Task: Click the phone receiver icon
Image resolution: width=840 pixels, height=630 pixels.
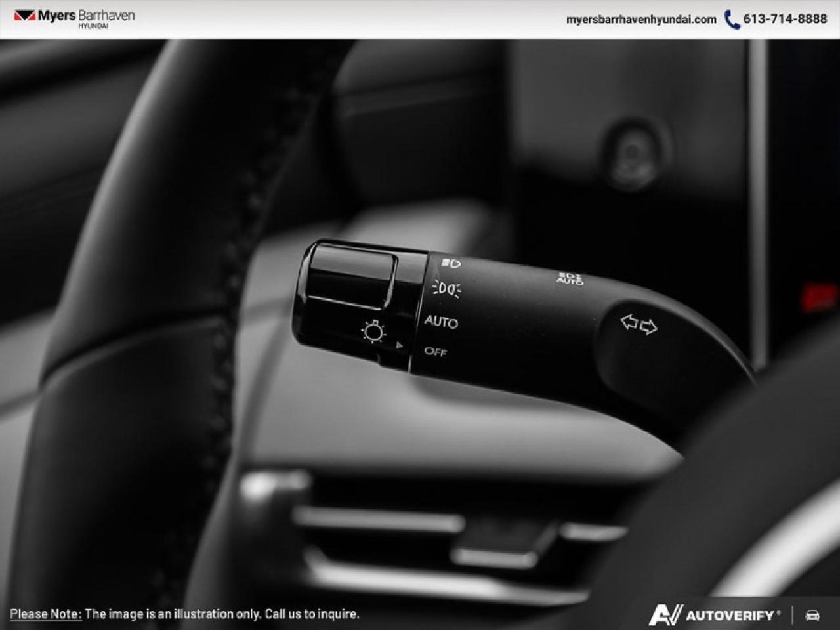Action: pos(730,20)
